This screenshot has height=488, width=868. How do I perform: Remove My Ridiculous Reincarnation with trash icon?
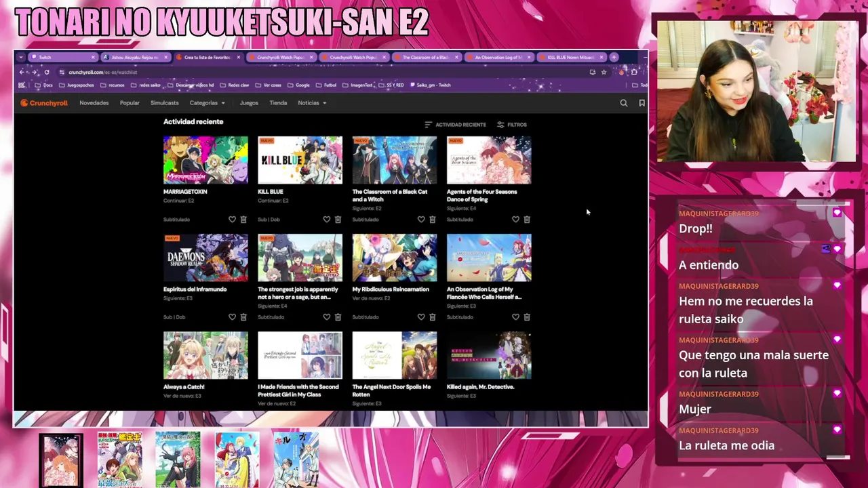click(432, 317)
